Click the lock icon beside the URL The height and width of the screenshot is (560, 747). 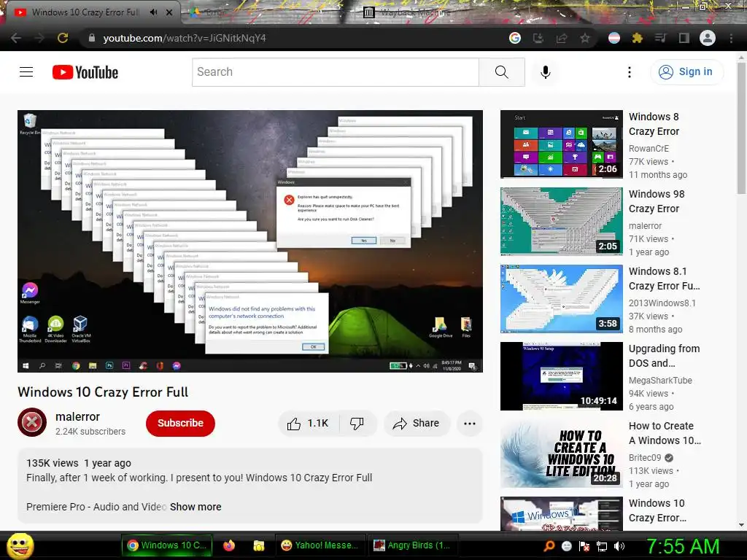pyautogui.click(x=92, y=38)
